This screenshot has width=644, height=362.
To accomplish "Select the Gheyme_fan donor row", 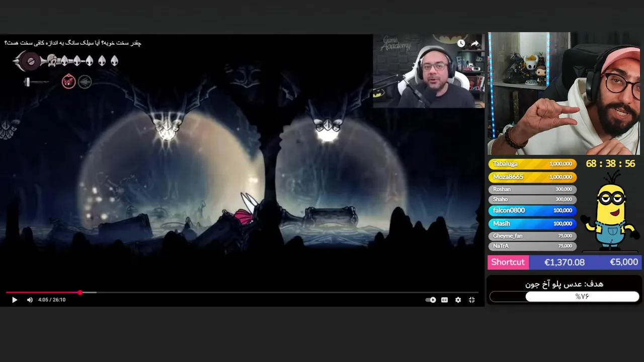I will pos(532,236).
